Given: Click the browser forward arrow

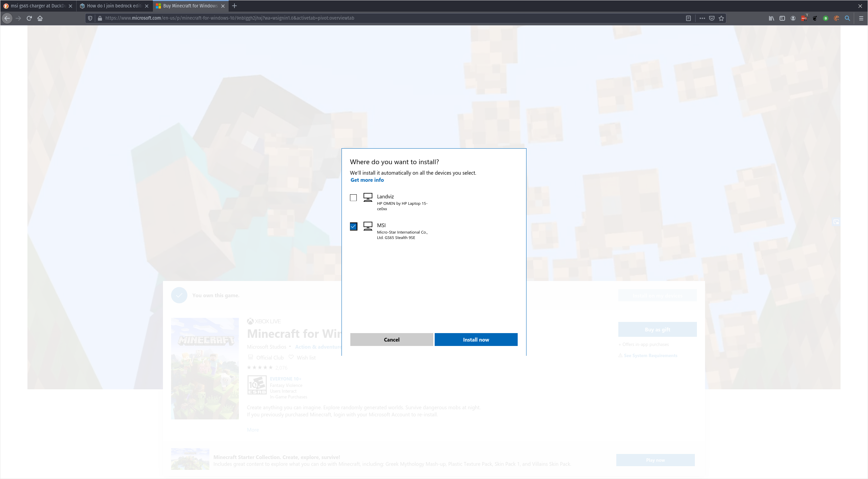Looking at the screenshot, I should [18, 18].
